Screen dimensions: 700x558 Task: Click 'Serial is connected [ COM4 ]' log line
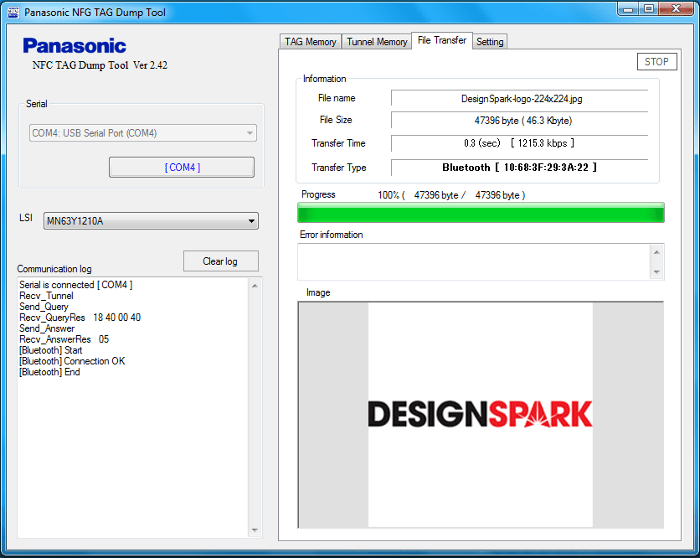(x=76, y=285)
